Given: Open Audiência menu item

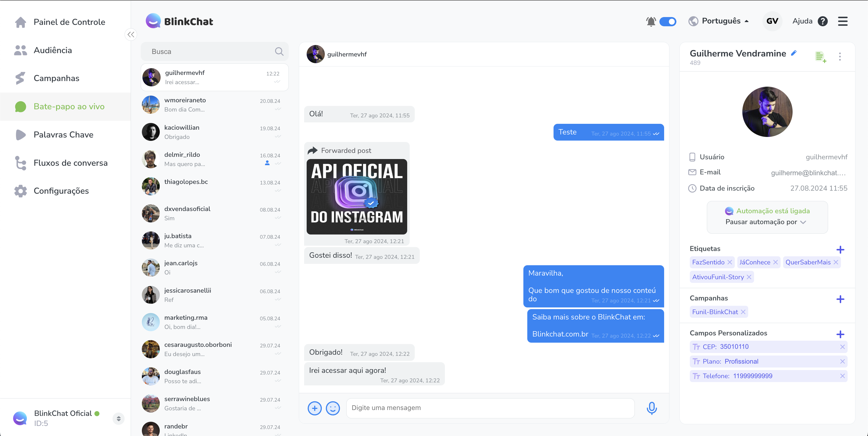Looking at the screenshot, I should [65, 50].
